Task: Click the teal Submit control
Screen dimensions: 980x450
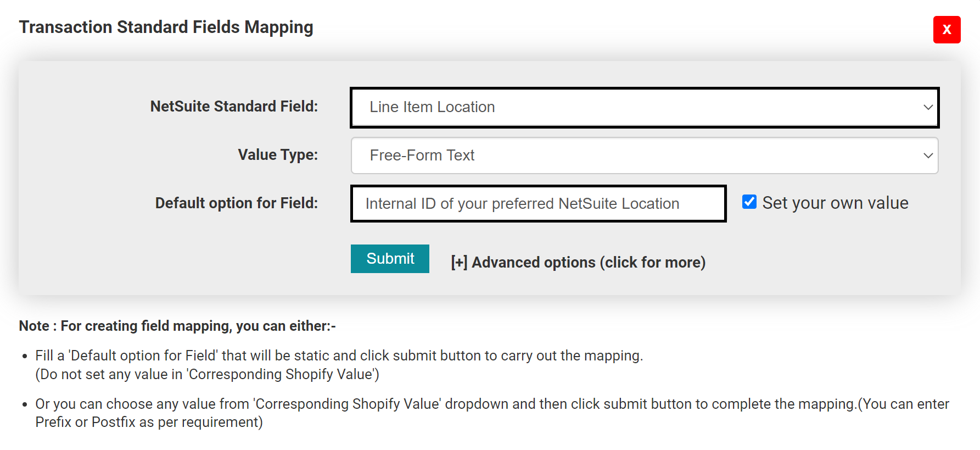Action: 390,258
